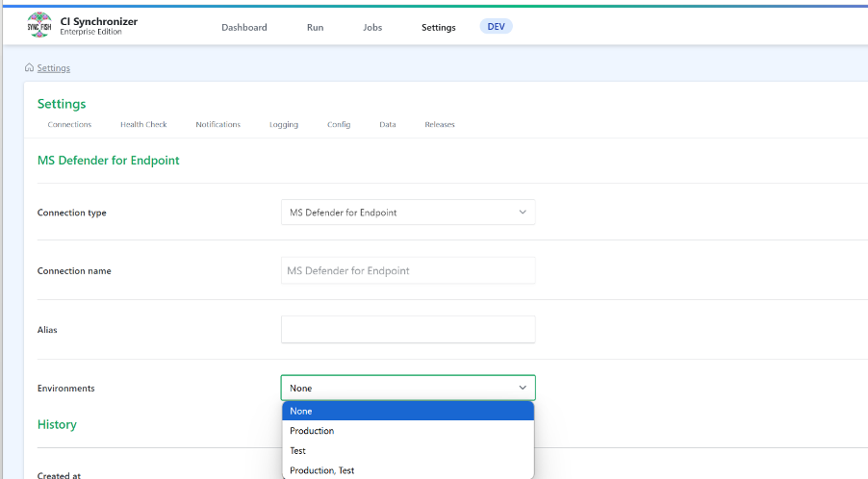This screenshot has height=479, width=868.
Task: Click the History section heading
Action: [x=57, y=424]
